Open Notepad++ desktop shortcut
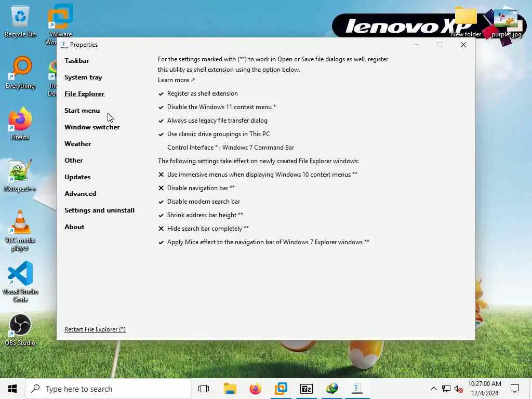The width and height of the screenshot is (532, 399). pyautogui.click(x=20, y=176)
